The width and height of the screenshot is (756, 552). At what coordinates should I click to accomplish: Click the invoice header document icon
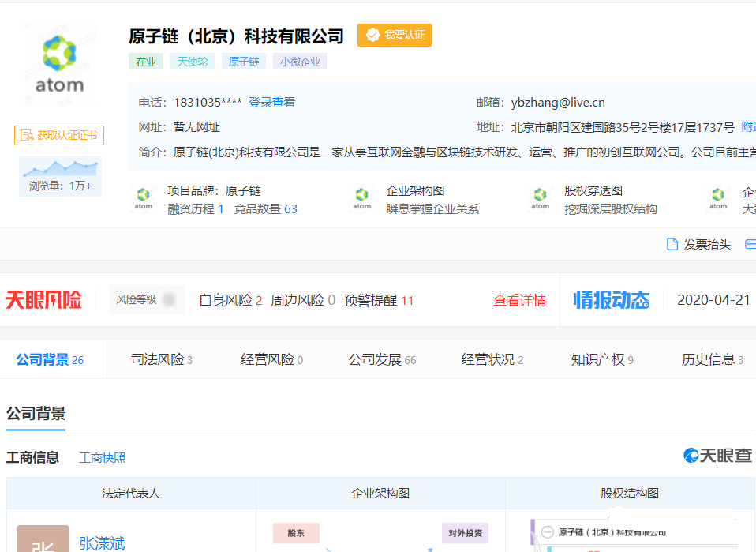672,245
